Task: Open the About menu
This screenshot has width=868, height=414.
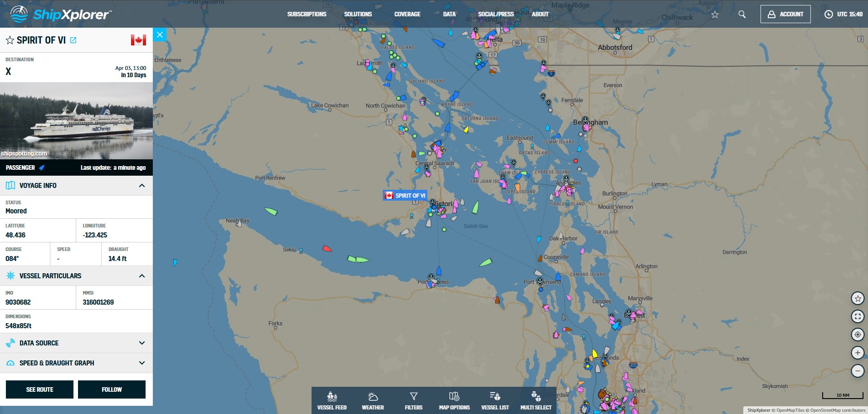Action: (540, 14)
